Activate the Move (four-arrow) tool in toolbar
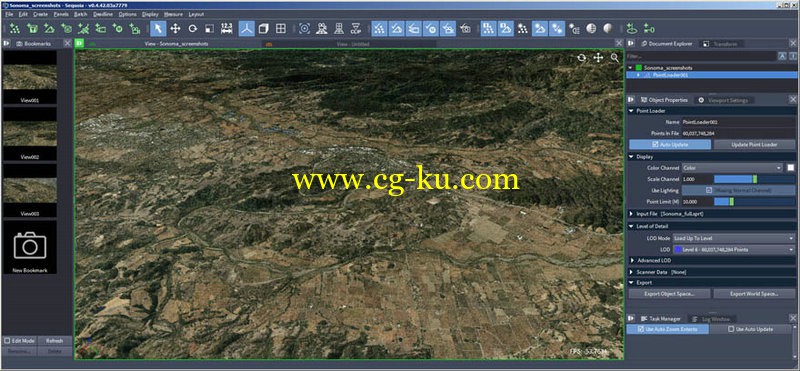 (x=175, y=29)
